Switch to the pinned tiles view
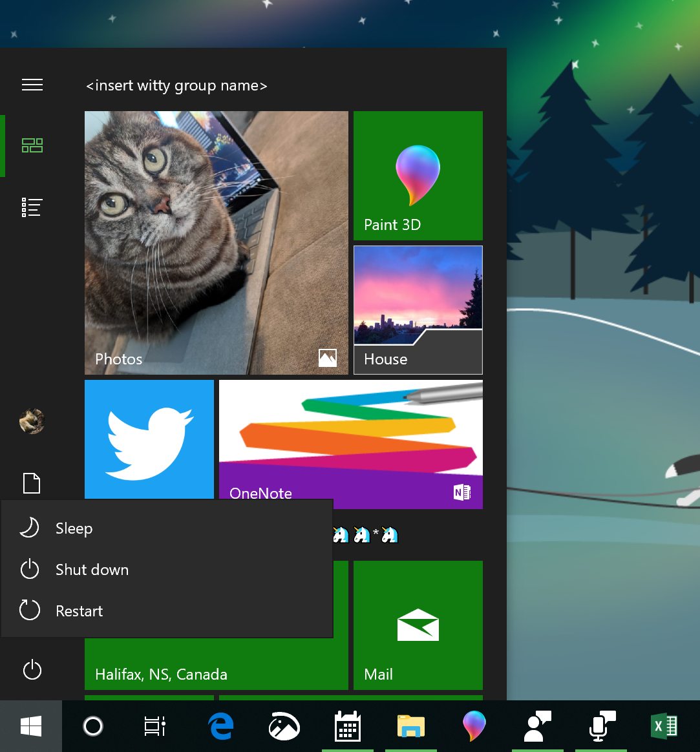 32,145
